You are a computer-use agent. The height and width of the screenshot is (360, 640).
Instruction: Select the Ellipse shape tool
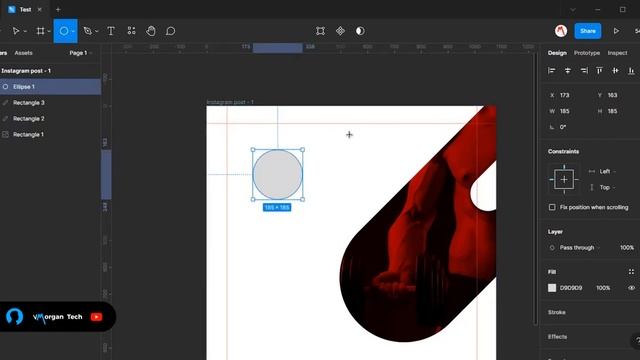pos(64,31)
